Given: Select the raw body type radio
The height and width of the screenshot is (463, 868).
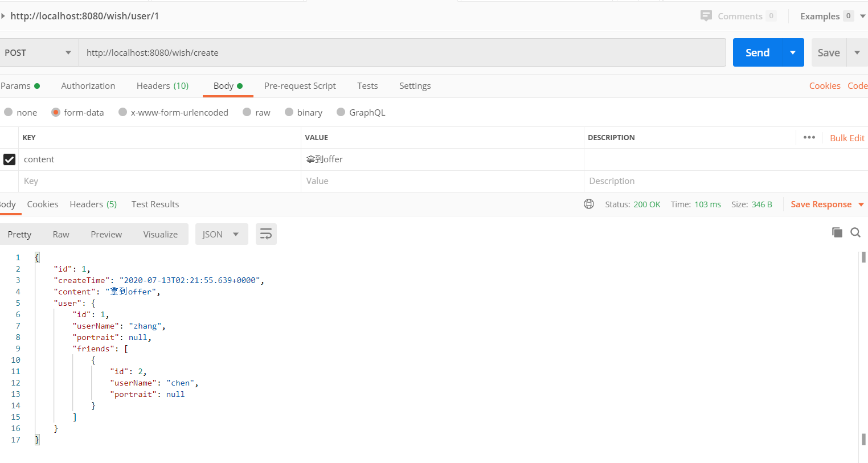Looking at the screenshot, I should point(247,112).
